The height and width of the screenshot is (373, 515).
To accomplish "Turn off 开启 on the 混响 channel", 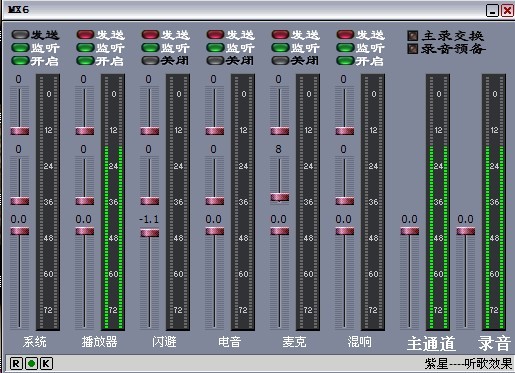I will [345, 61].
